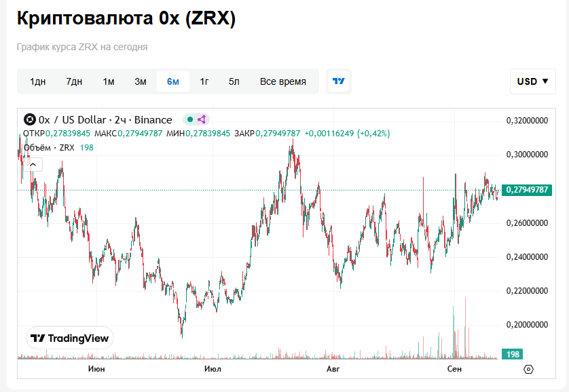
Task: Click the 0,20000000 price axis label
Action: [527, 325]
